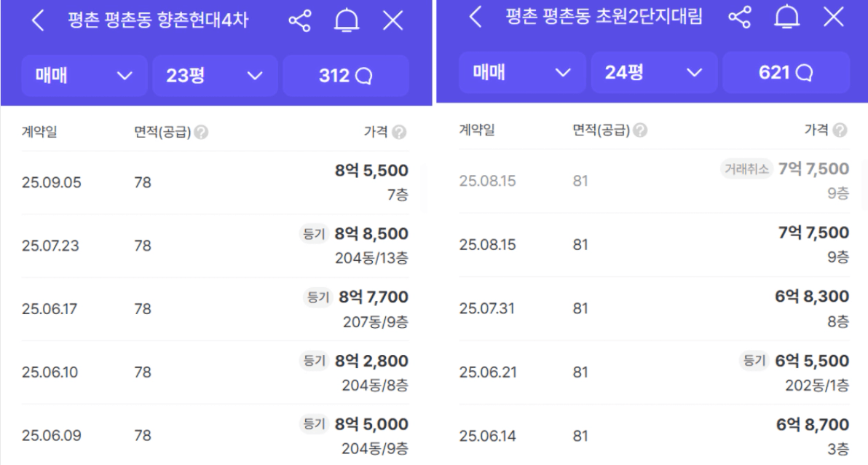Close the 초원2단지대림 panel
Screen dimensions: 868x465
pyautogui.click(x=833, y=17)
